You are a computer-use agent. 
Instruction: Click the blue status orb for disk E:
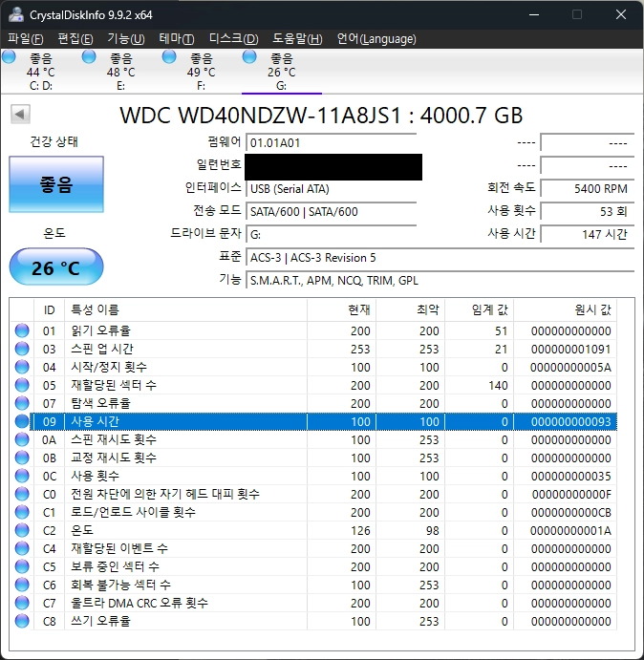[89, 56]
